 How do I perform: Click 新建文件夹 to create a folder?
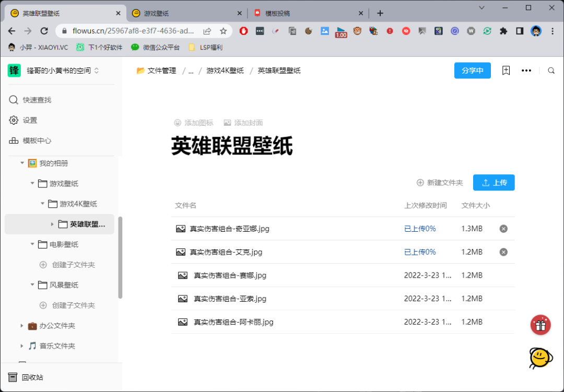[x=440, y=183]
